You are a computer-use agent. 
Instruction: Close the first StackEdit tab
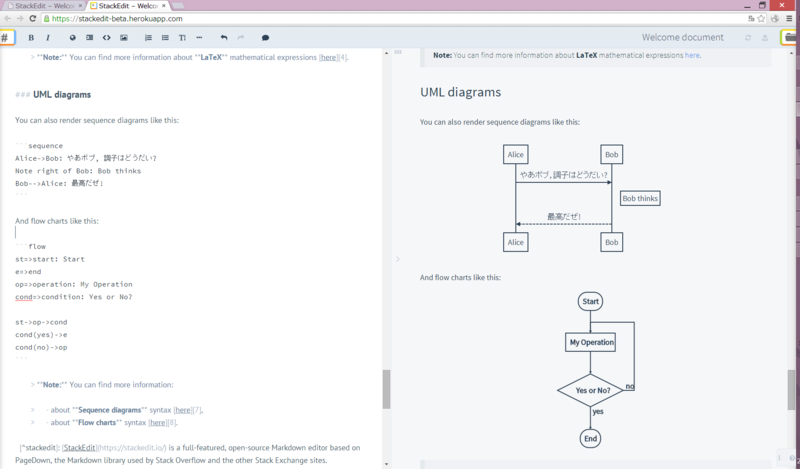tap(80, 6)
